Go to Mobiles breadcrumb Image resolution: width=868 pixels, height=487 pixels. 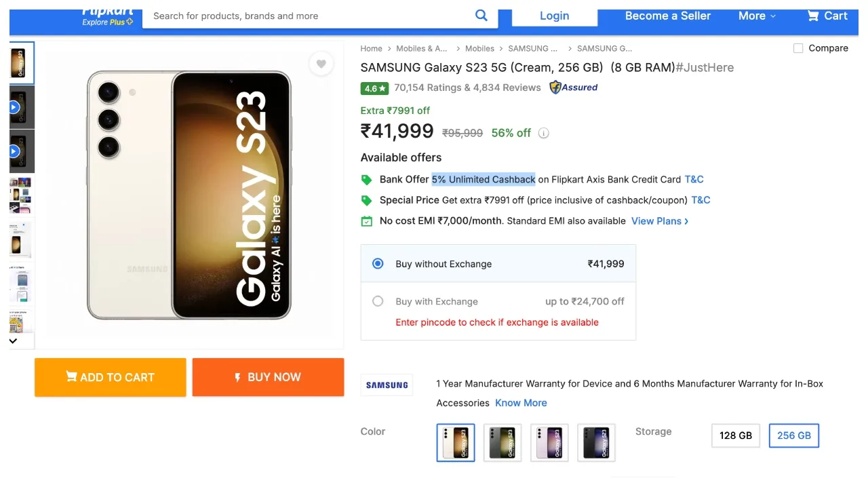(479, 49)
